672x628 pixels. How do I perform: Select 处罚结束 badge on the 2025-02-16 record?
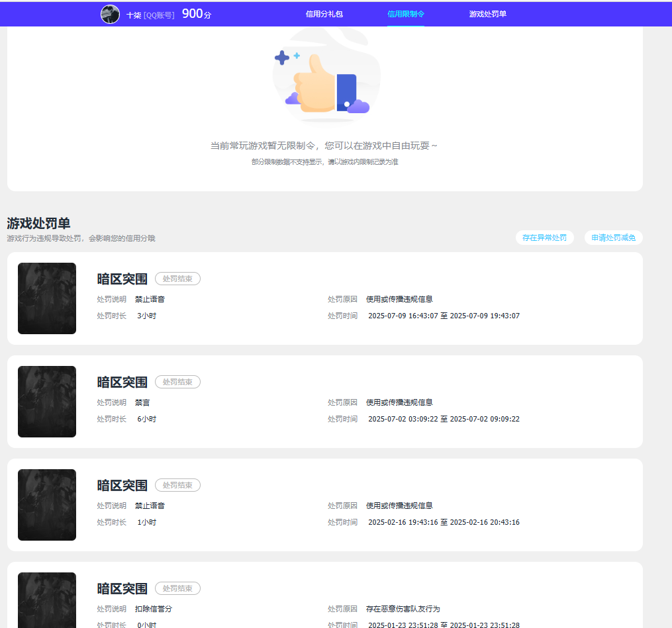pos(177,486)
